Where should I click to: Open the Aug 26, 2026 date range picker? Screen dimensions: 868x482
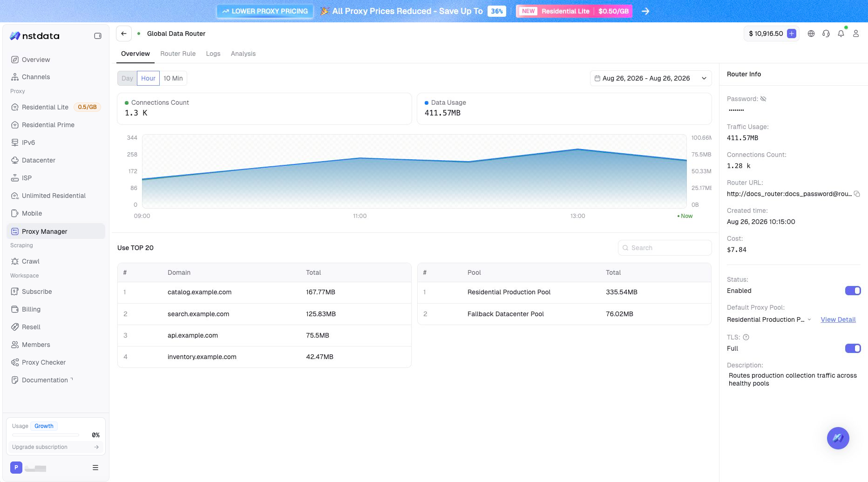[x=651, y=78]
